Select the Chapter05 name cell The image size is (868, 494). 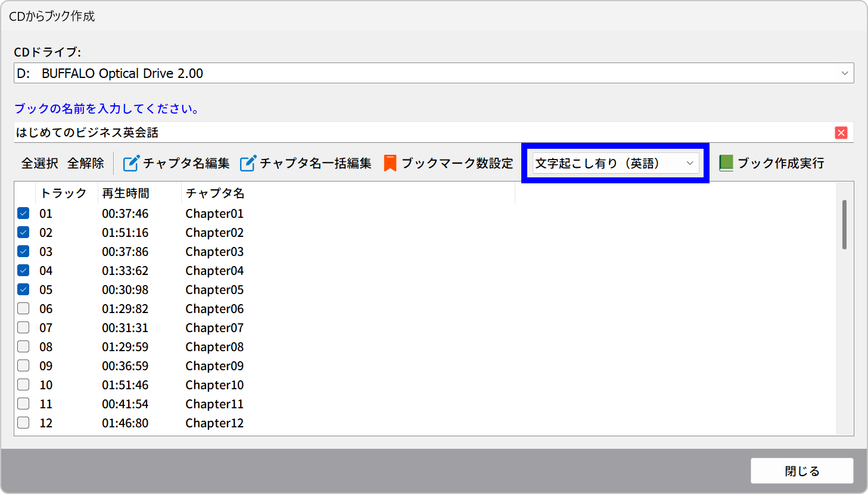(214, 289)
